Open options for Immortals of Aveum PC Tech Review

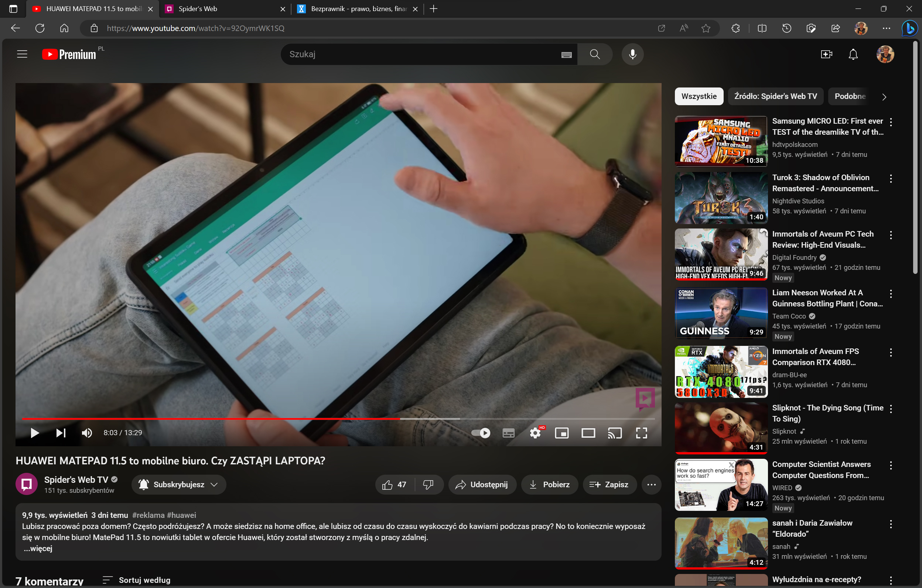891,235
